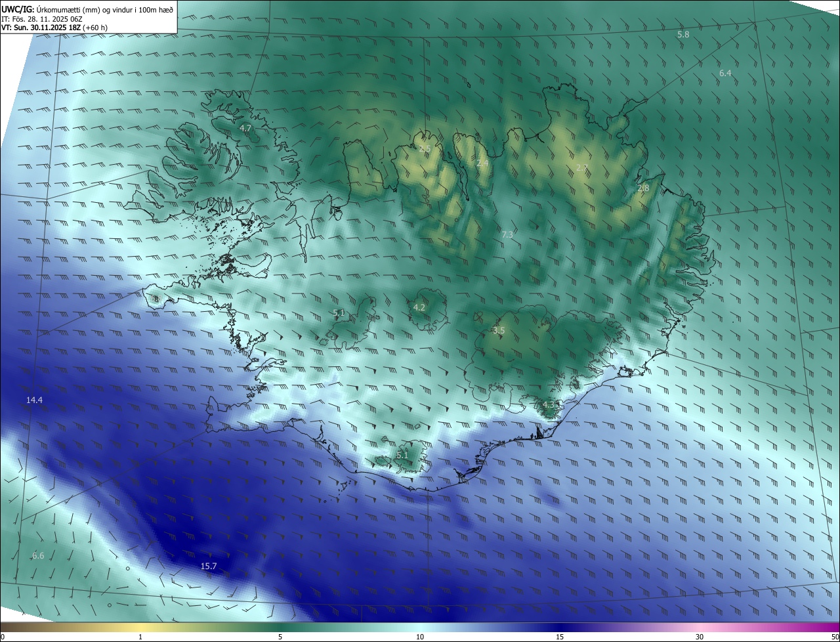Image resolution: width=840 pixels, height=642 pixels.
Task: Click the 2.4 value label on the map
Action: tap(483, 163)
